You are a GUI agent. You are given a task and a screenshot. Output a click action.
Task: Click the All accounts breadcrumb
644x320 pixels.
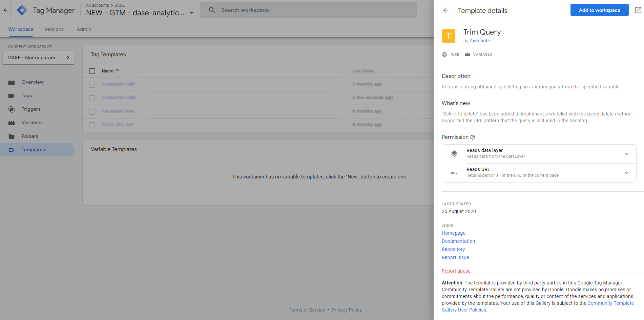click(98, 5)
